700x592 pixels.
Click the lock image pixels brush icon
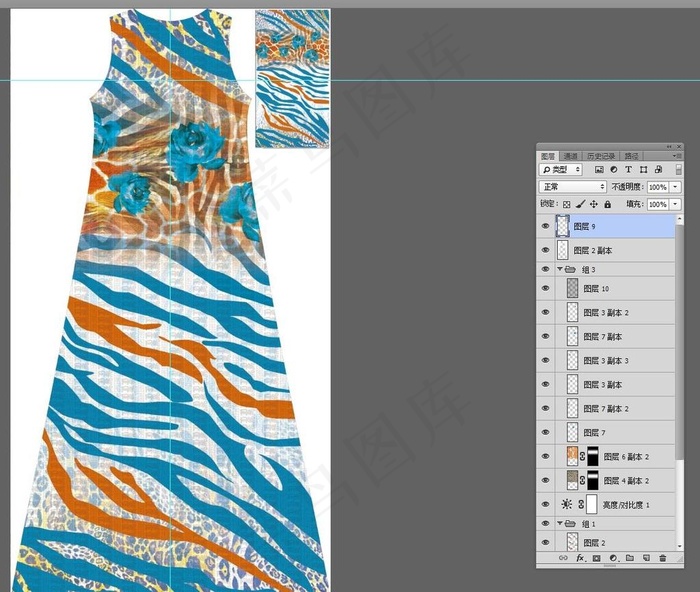coord(580,204)
